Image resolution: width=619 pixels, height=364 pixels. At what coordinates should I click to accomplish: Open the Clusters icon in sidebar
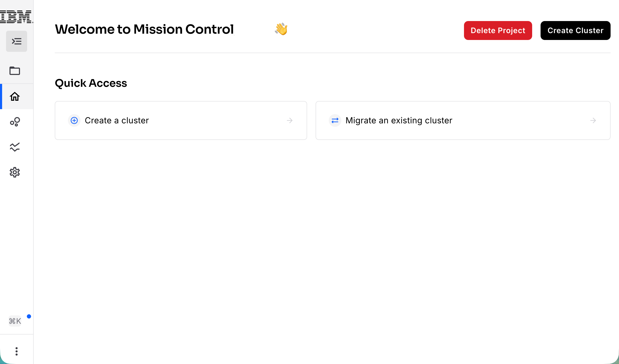coord(15,122)
